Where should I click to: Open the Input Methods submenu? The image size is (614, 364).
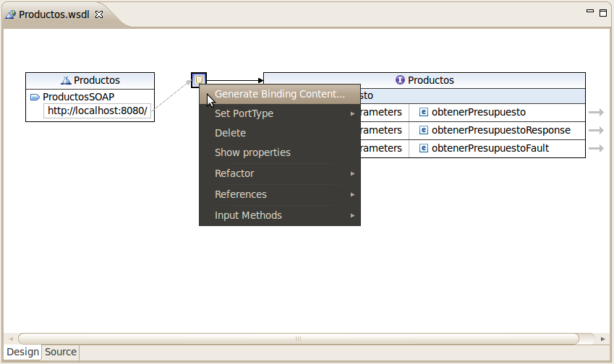click(280, 215)
